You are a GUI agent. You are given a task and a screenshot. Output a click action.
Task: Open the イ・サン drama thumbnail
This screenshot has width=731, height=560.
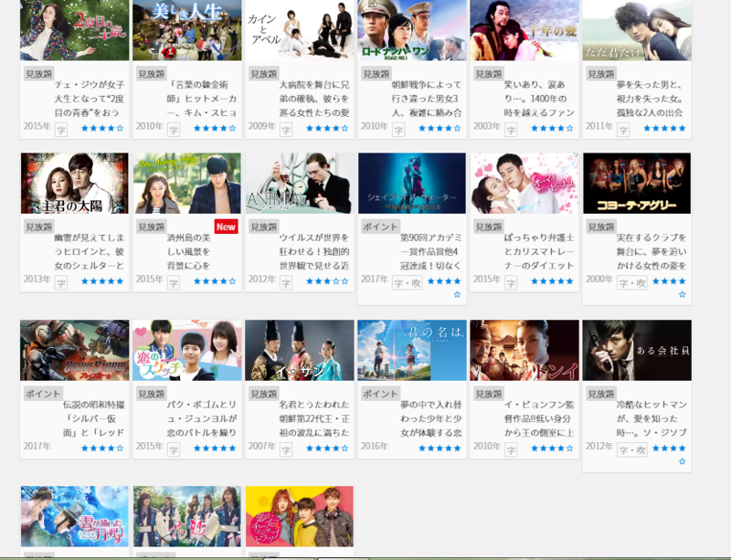click(300, 350)
